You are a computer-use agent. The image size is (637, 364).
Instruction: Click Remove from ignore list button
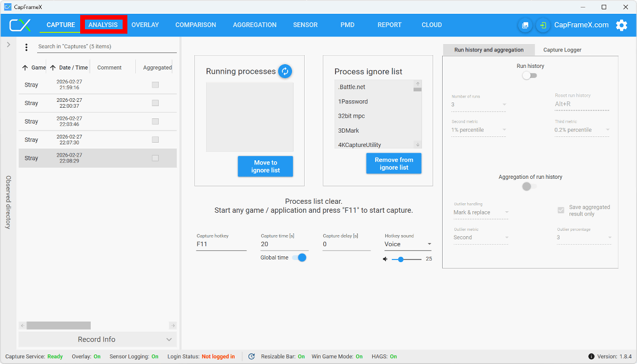coord(394,163)
